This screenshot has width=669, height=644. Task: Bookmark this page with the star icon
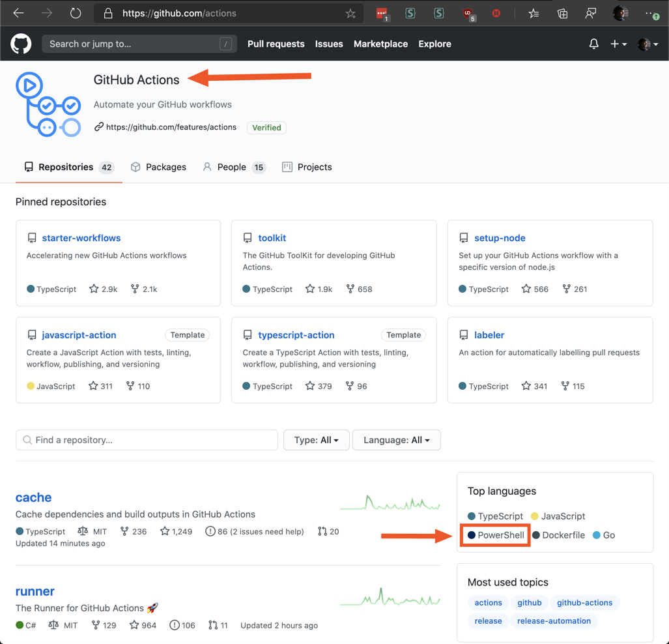[350, 14]
